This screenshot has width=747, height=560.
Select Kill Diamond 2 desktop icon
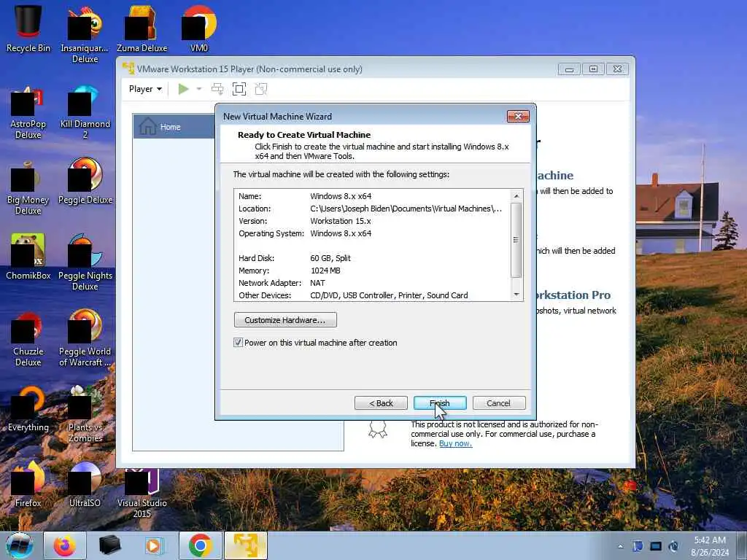tap(85, 112)
